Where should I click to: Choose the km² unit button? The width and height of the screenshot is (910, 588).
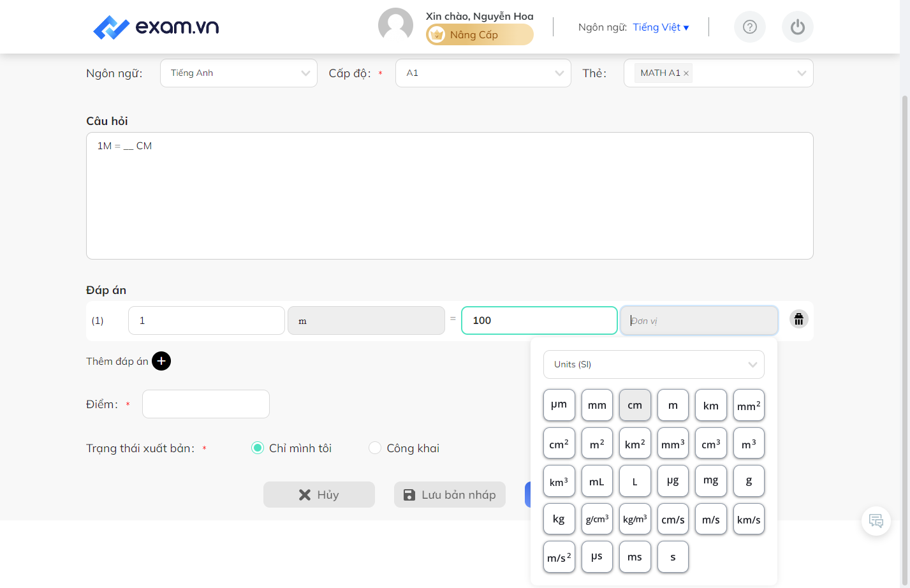pyautogui.click(x=635, y=443)
